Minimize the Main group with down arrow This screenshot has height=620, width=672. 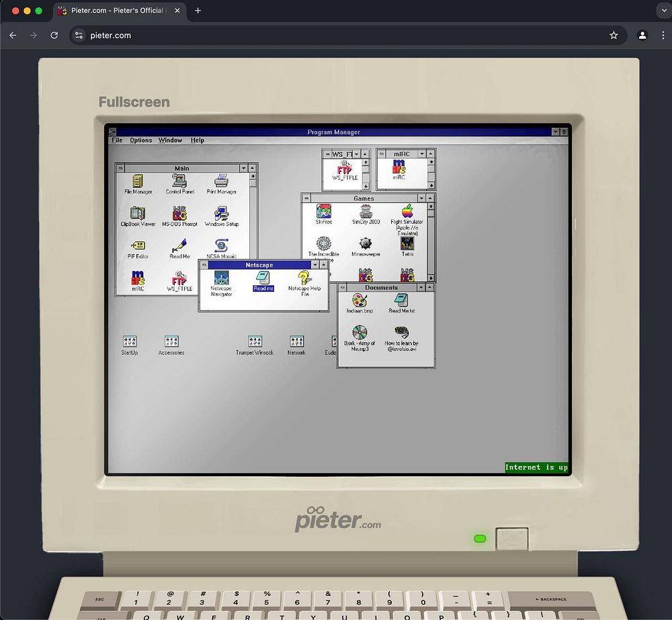[243, 168]
